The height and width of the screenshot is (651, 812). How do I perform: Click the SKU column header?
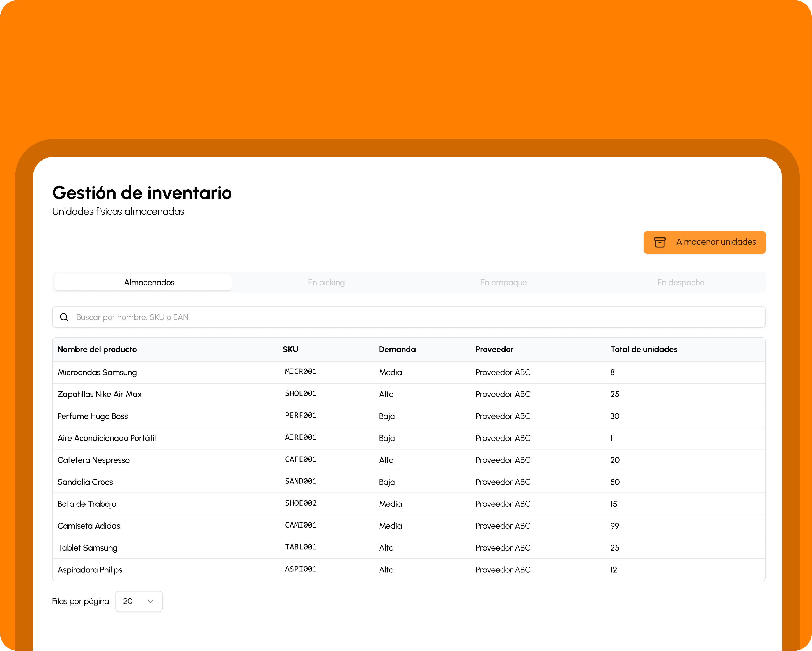coord(290,349)
